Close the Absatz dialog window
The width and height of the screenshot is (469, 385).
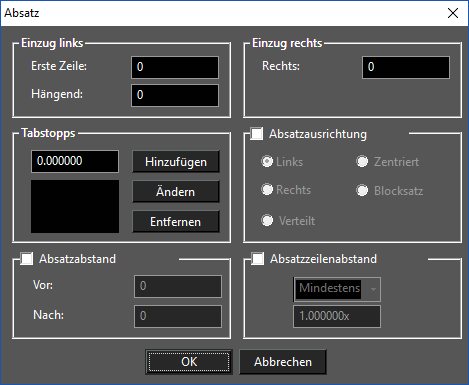[453, 13]
